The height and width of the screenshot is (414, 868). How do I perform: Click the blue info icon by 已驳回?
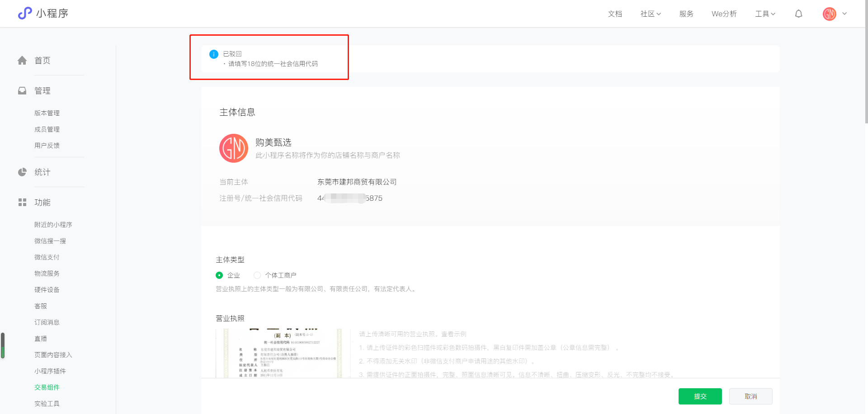click(x=214, y=54)
